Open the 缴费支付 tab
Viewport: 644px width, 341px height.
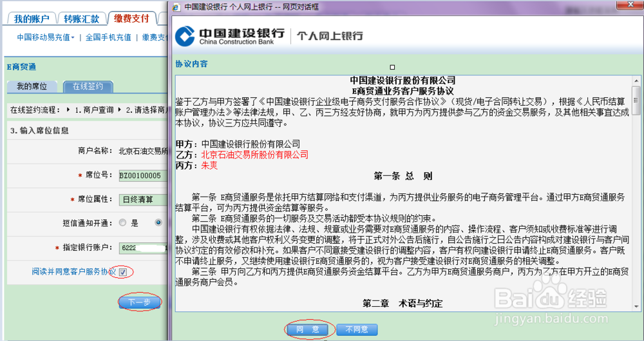tap(131, 19)
